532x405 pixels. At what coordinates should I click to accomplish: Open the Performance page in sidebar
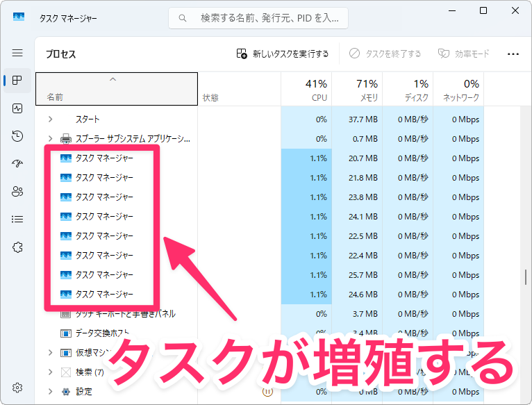pyautogui.click(x=17, y=108)
